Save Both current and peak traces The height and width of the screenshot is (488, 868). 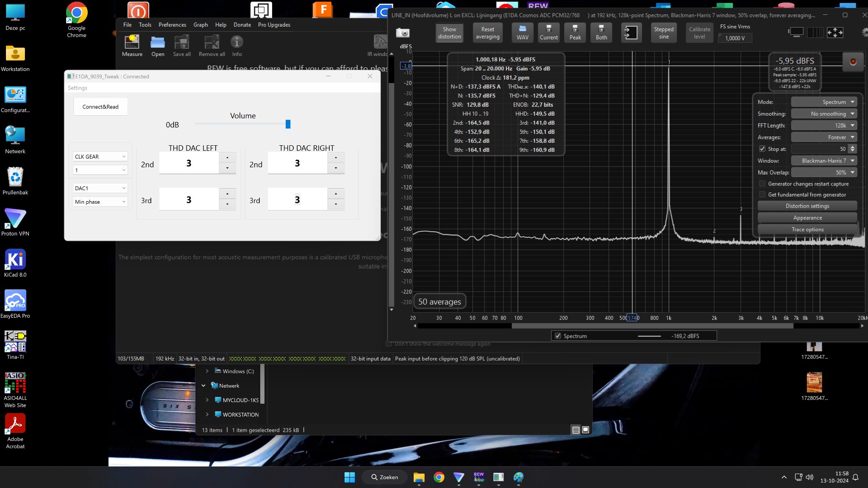[x=601, y=33]
